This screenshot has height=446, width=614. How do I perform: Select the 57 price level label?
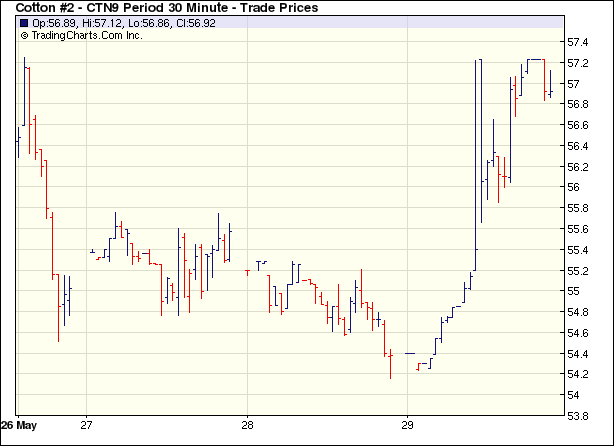pyautogui.click(x=574, y=84)
